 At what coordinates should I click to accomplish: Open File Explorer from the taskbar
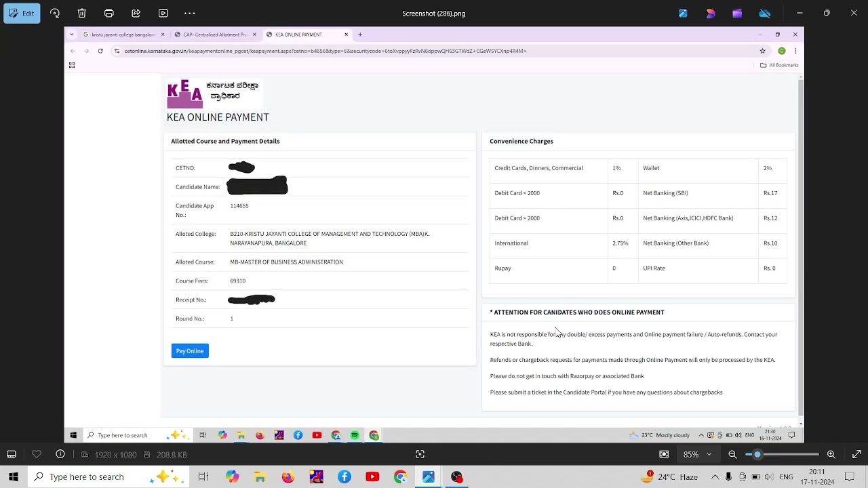(x=260, y=477)
